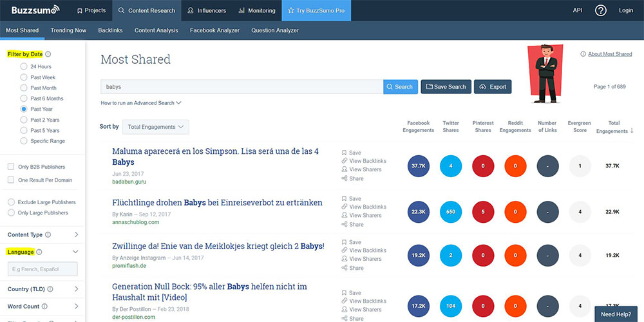Click the Need Help? chat button

[x=616, y=314]
